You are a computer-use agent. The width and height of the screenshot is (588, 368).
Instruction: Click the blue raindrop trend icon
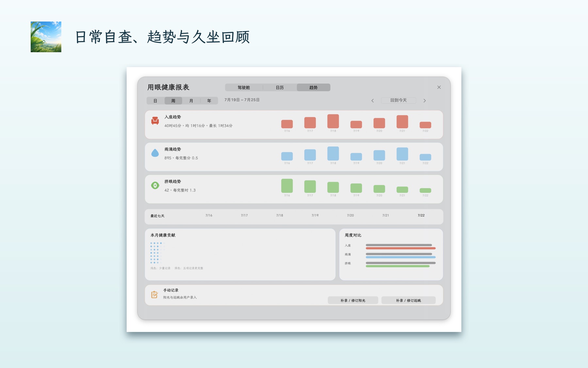[x=155, y=153]
